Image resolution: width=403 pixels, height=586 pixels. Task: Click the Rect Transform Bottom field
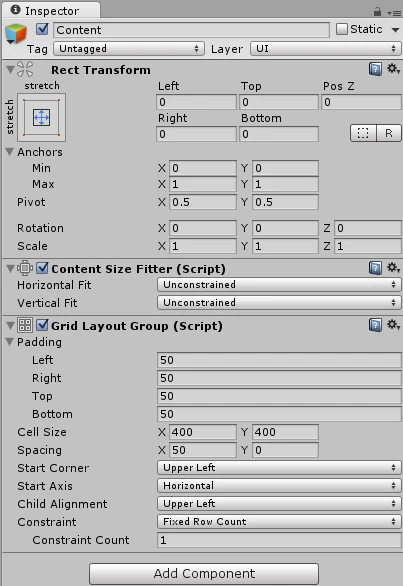click(x=279, y=134)
